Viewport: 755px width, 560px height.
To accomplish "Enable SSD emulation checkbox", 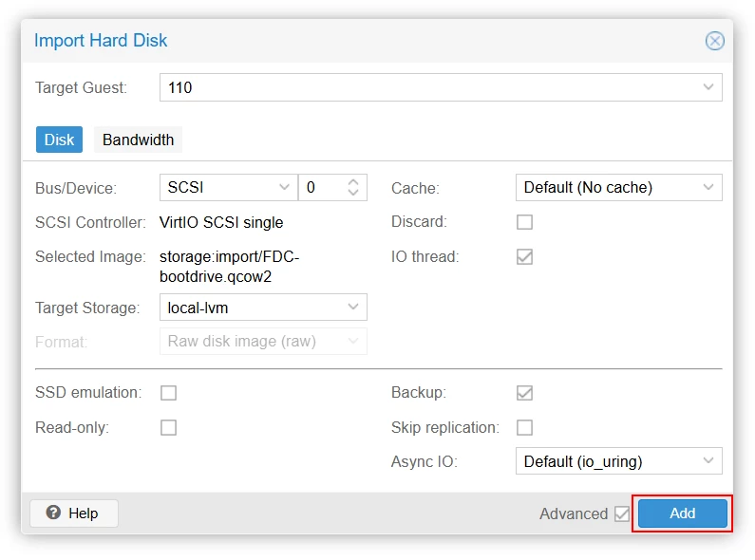I will [x=168, y=393].
